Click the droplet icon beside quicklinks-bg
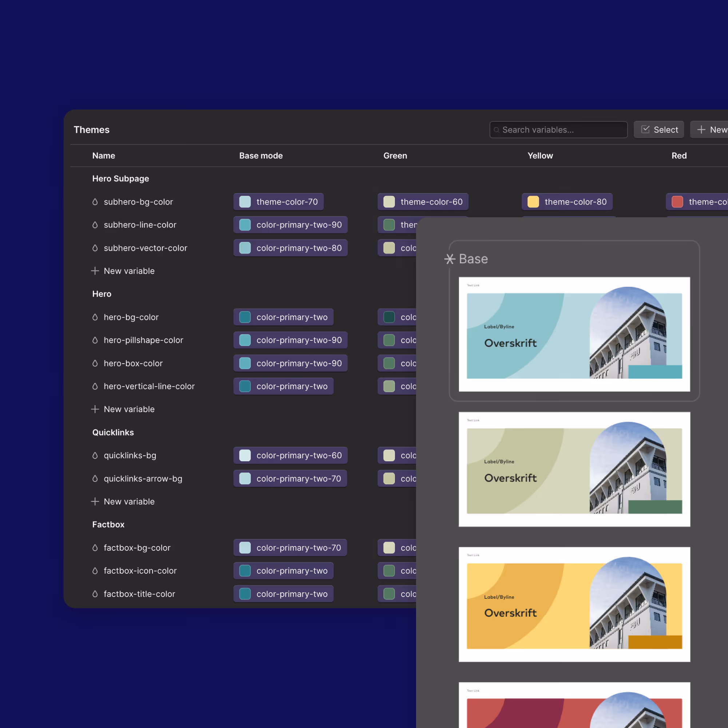 click(x=95, y=455)
